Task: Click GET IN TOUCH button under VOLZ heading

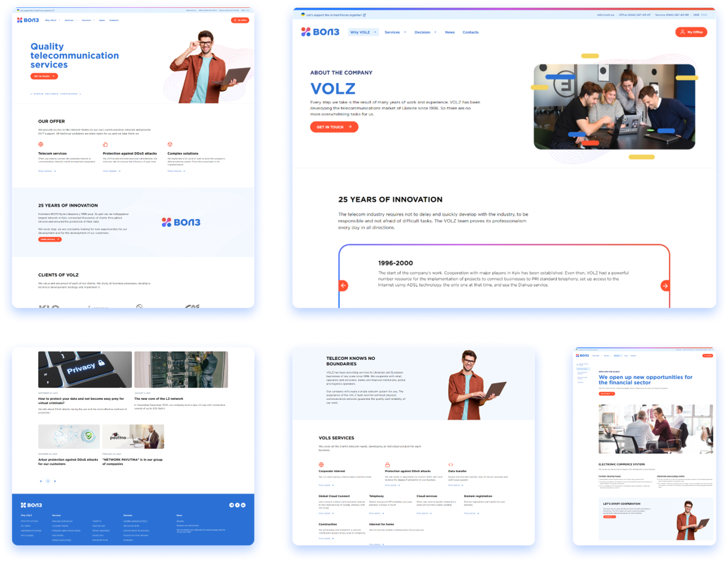Action: click(334, 127)
